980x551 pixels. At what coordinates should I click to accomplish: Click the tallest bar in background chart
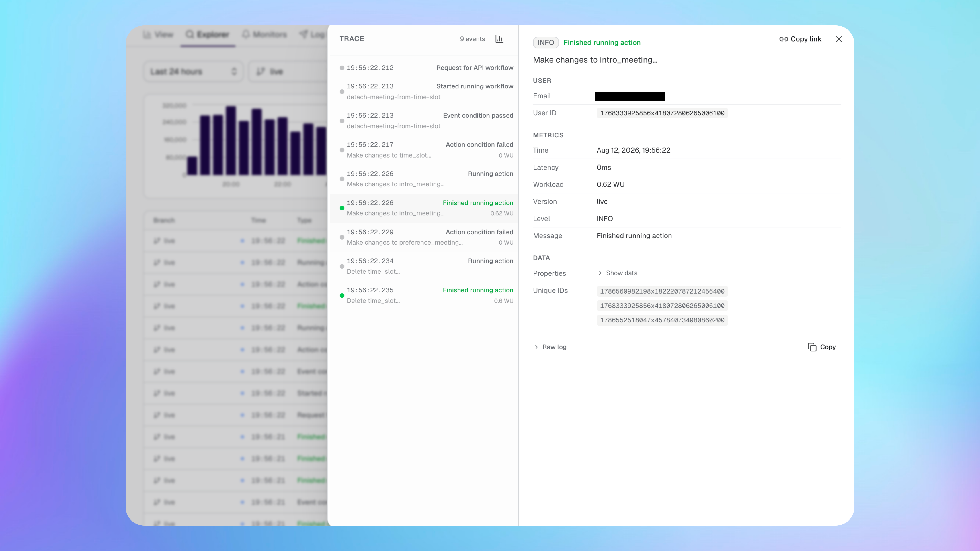(x=231, y=140)
